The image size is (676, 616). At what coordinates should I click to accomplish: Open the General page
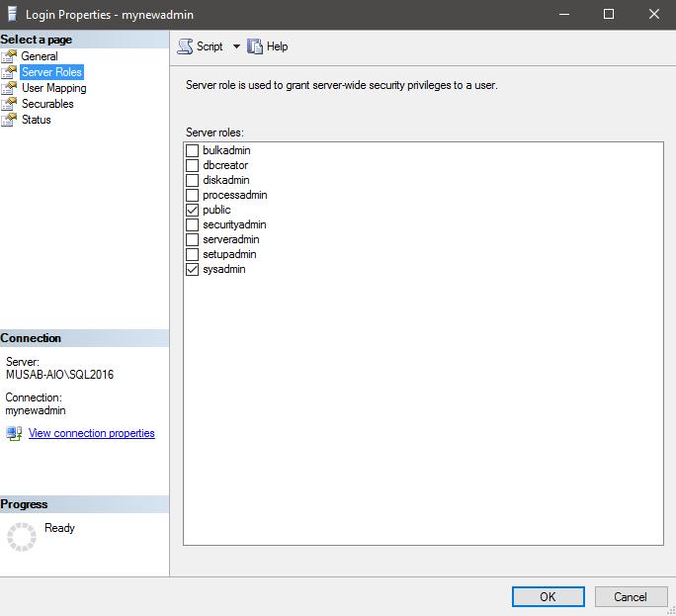[x=40, y=56]
